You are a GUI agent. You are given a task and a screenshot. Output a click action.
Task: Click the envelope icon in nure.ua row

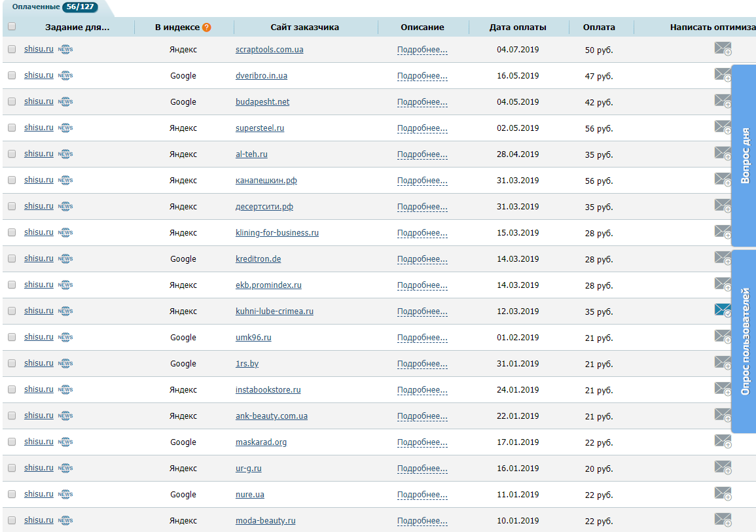point(723,493)
